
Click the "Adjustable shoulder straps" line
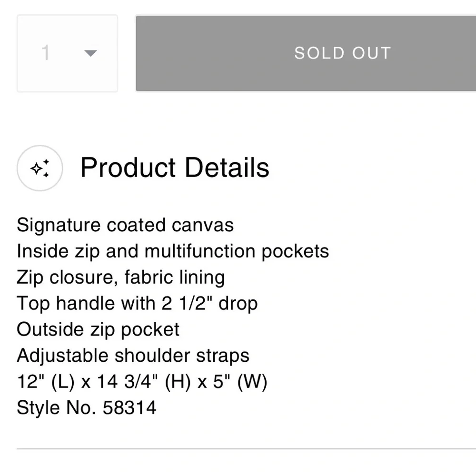[133, 356]
